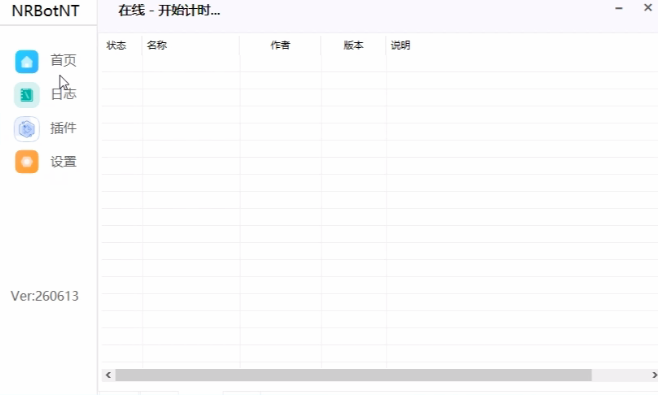Sort by the 状态 column header
658x395 pixels.
tap(116, 45)
